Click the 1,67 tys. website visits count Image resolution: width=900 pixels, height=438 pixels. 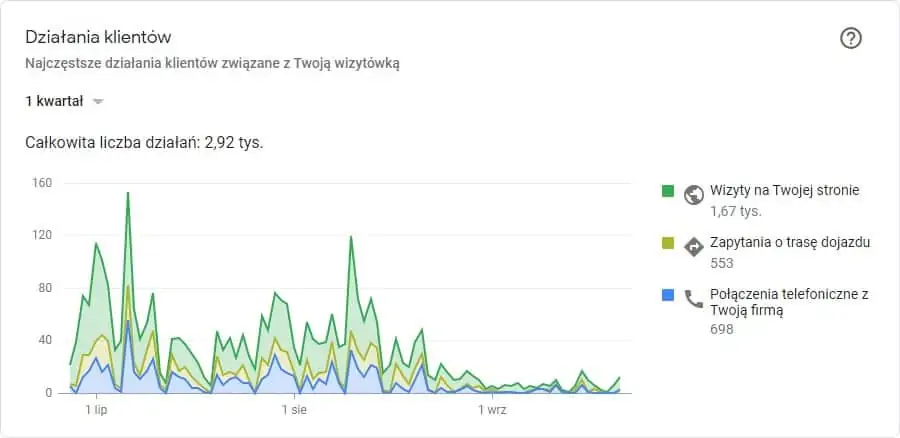735,211
